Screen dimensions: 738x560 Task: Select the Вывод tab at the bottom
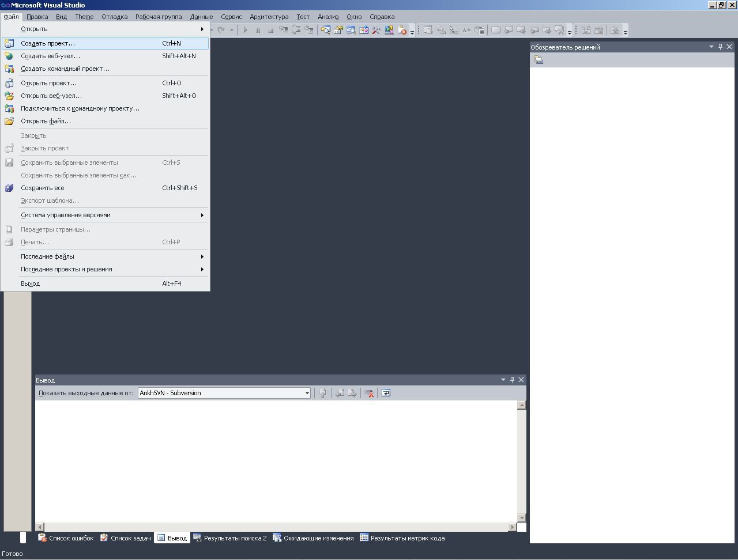172,538
